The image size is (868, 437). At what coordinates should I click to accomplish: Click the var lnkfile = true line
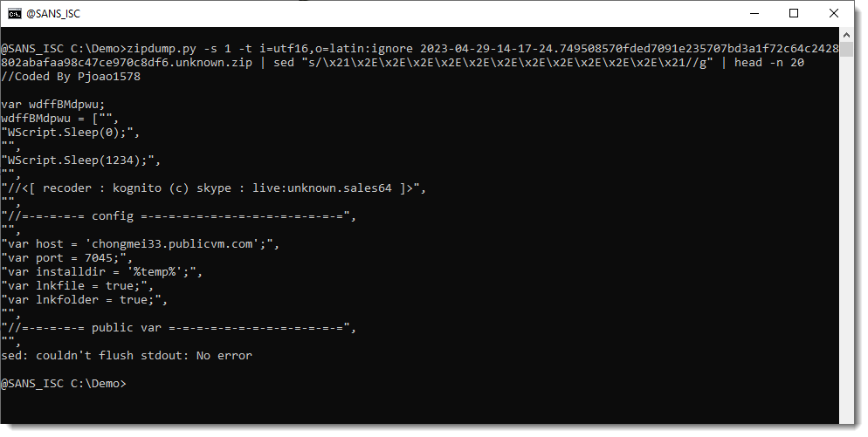(x=80, y=286)
